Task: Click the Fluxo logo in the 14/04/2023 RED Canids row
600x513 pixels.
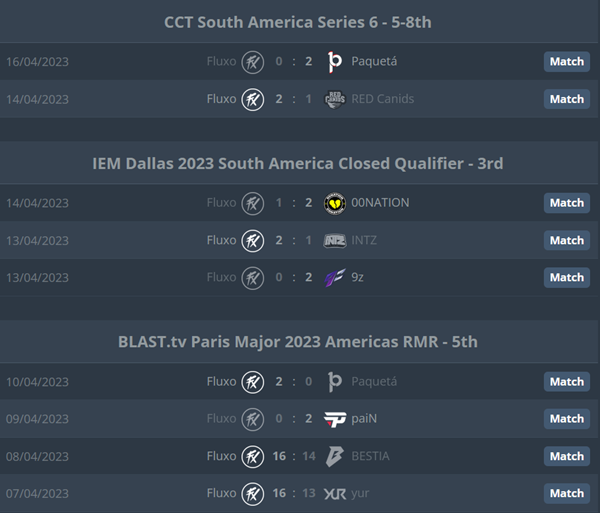Action: [253, 99]
